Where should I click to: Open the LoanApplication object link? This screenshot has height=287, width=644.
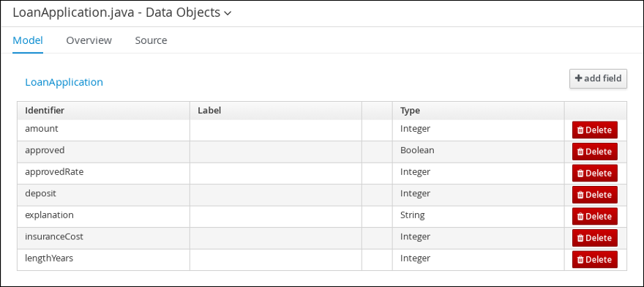64,82
